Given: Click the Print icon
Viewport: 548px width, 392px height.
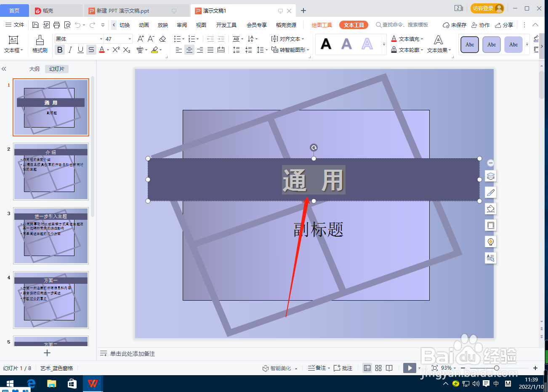Looking at the screenshot, I should pos(57,25).
